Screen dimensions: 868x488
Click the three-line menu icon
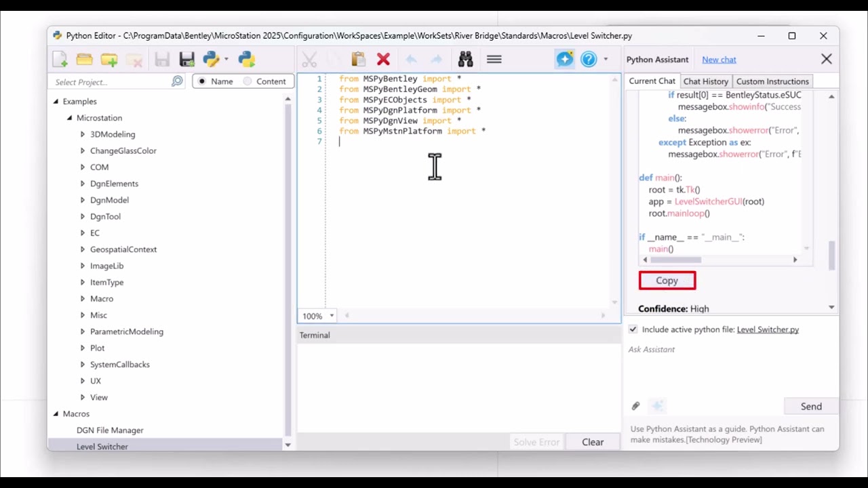click(x=494, y=60)
